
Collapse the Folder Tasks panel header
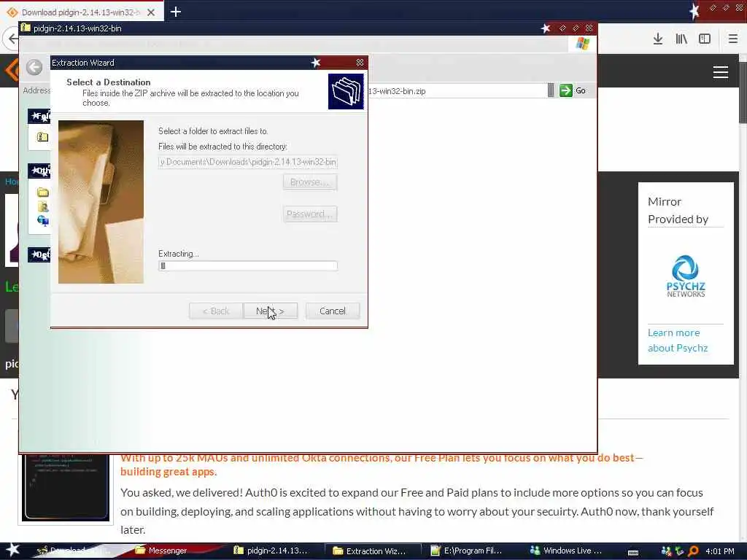pyautogui.click(x=39, y=116)
